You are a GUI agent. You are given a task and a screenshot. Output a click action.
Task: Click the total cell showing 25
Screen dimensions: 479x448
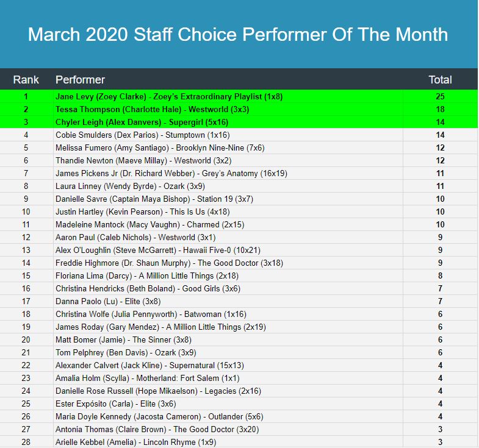[440, 96]
